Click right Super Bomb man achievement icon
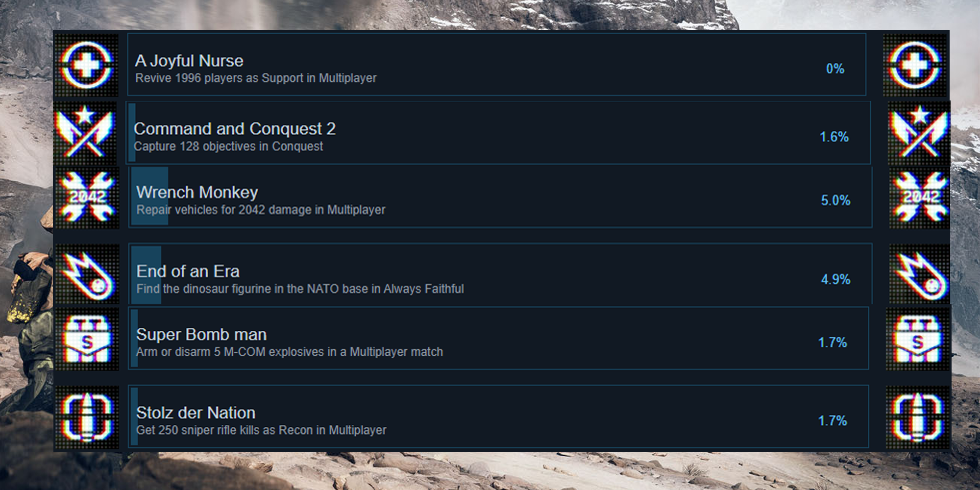Screen dimensions: 980x490 pos(918,339)
